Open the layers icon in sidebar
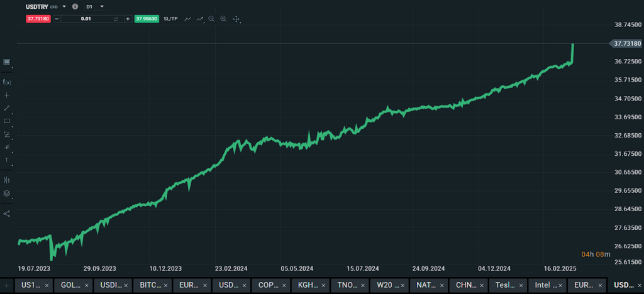Viewport: 644px width, 294px height. tap(7, 193)
